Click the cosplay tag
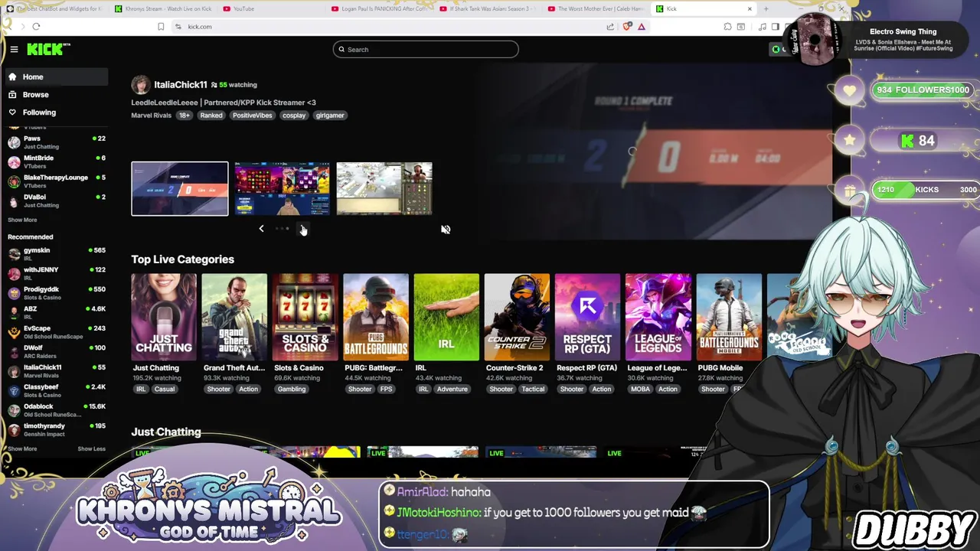980x551 pixels. coord(294,116)
